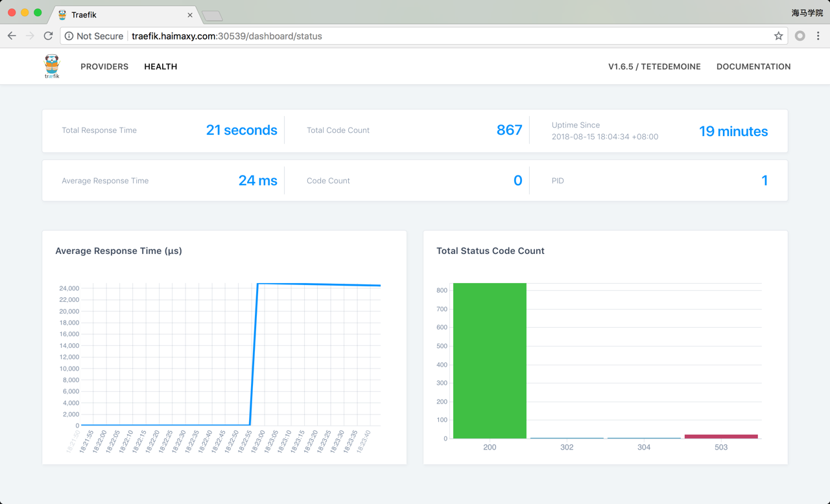Open the Documentation link
The image size is (830, 504).
pos(753,67)
